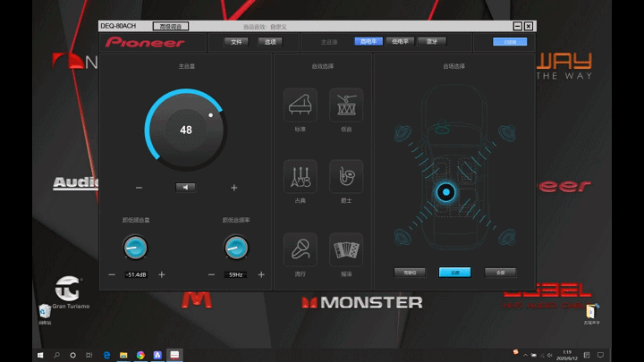Open the notification center
The width and height of the screenshot is (644, 362).
tap(600, 356)
